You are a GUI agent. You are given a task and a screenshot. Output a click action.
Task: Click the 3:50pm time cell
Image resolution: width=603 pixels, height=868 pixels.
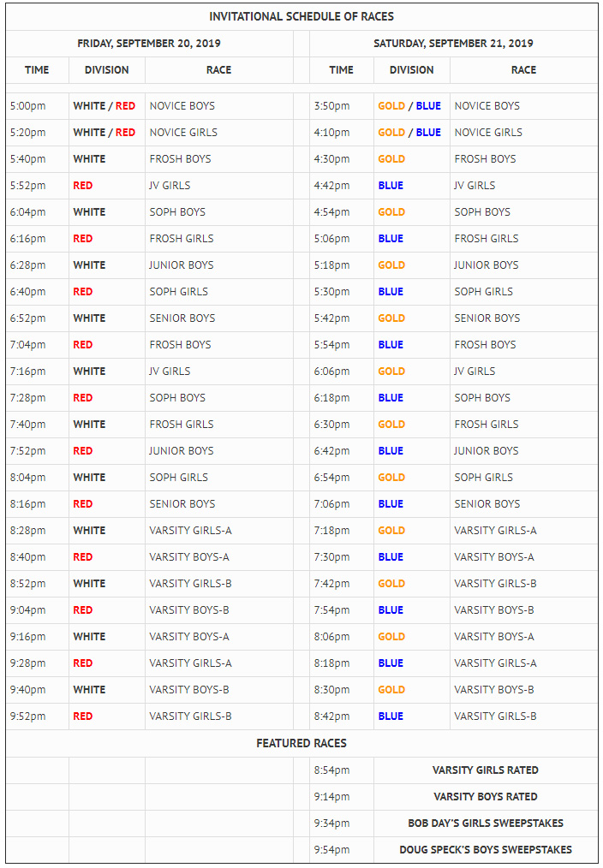tap(342, 106)
